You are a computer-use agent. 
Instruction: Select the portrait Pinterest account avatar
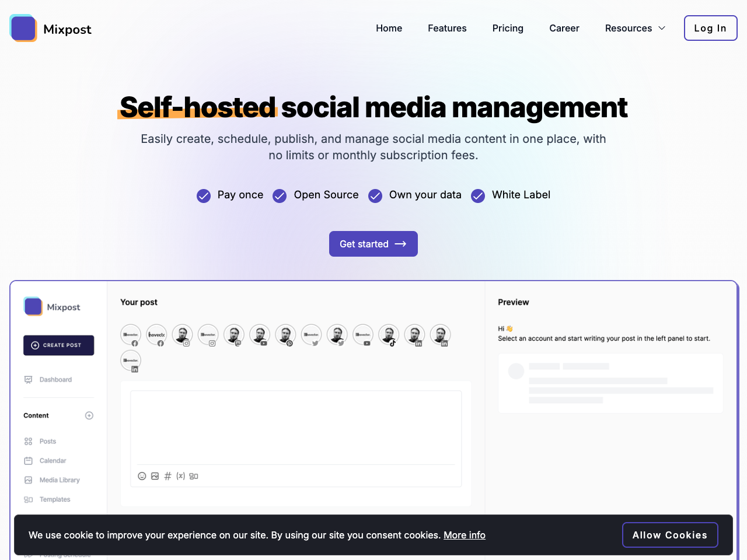click(x=285, y=335)
